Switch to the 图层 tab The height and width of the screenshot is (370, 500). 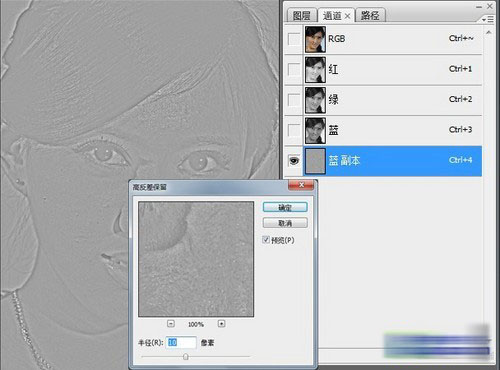click(x=302, y=15)
